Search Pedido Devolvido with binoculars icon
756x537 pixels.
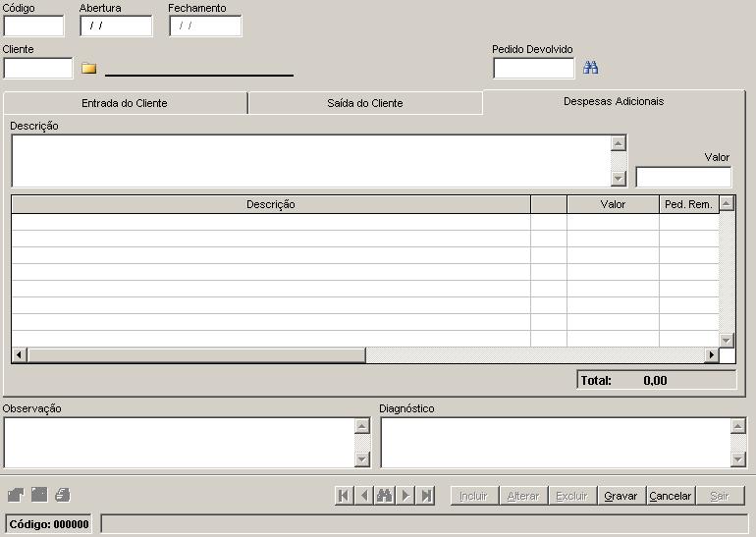[x=591, y=68]
